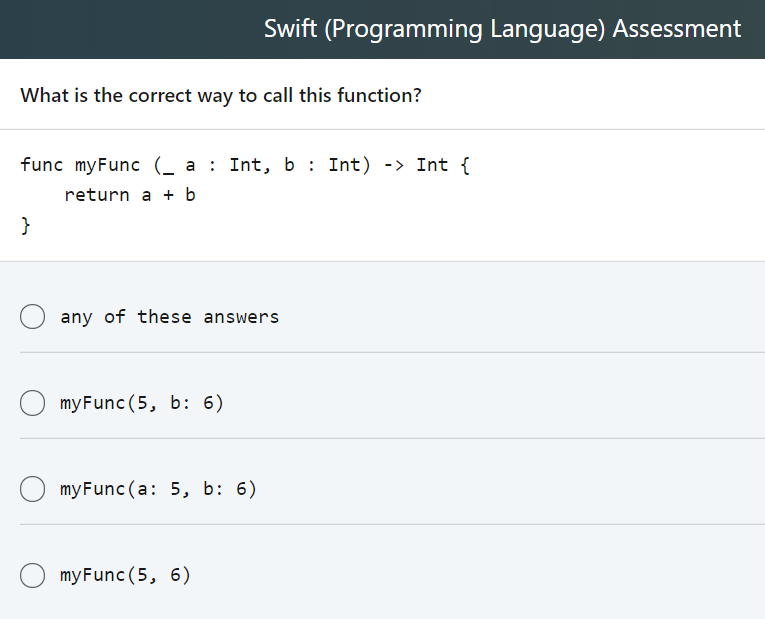The width and height of the screenshot is (765, 619).
Task: Click the function name myFunc in the declaration
Action: click(x=107, y=165)
